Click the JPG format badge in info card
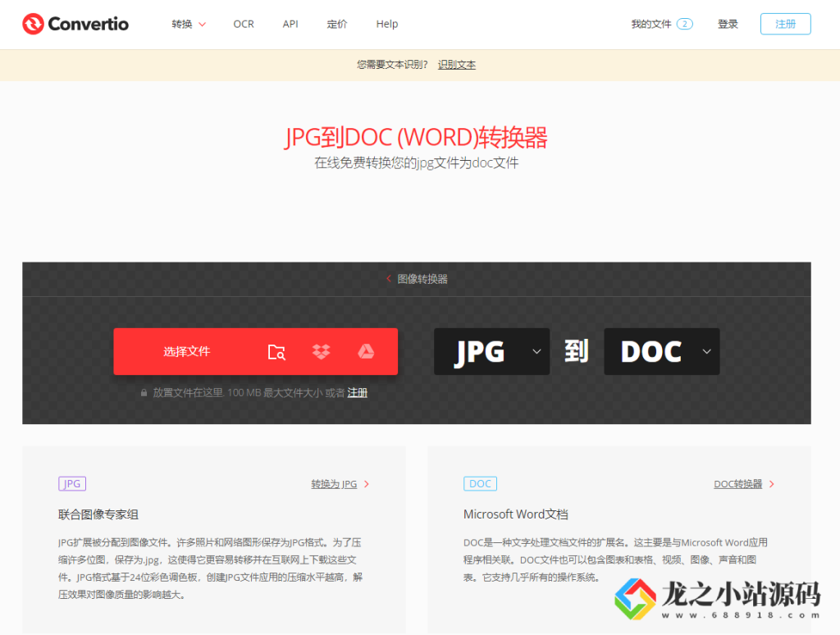This screenshot has height=635, width=840. pos(72,483)
